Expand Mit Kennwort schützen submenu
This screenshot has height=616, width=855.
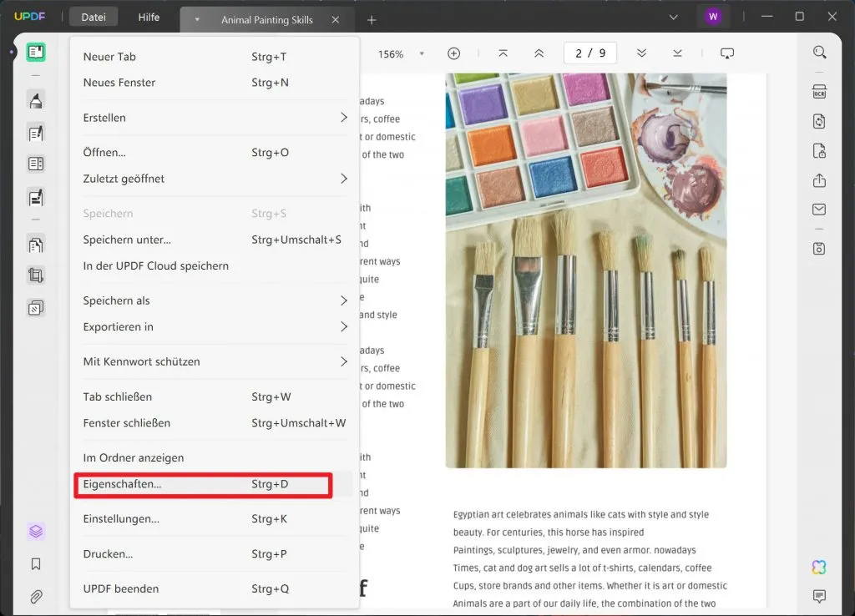click(215, 362)
